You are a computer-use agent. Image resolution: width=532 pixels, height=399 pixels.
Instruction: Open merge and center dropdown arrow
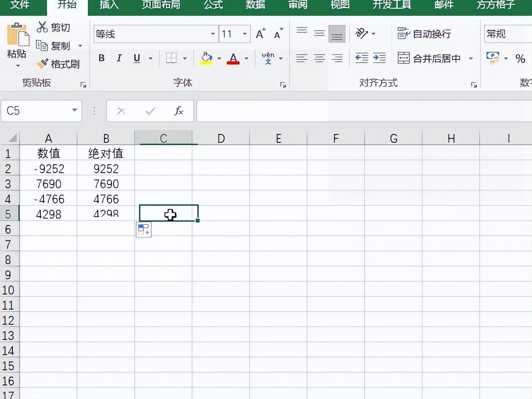pos(471,59)
